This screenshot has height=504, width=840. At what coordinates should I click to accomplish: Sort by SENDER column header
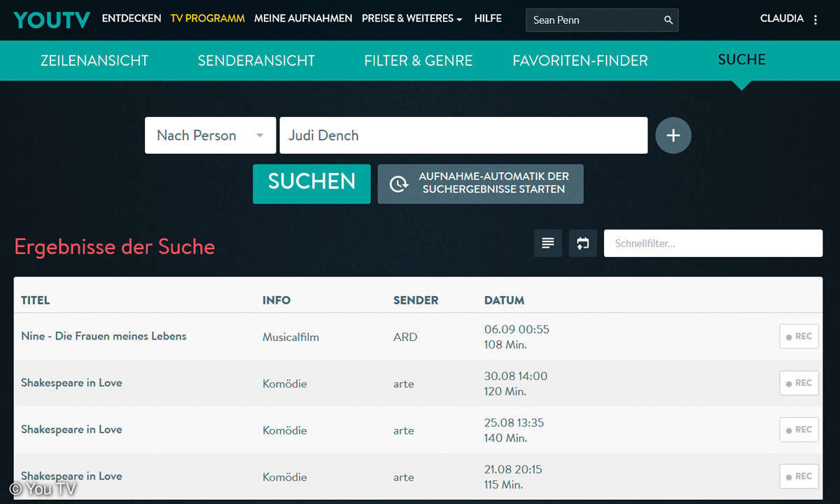click(416, 300)
